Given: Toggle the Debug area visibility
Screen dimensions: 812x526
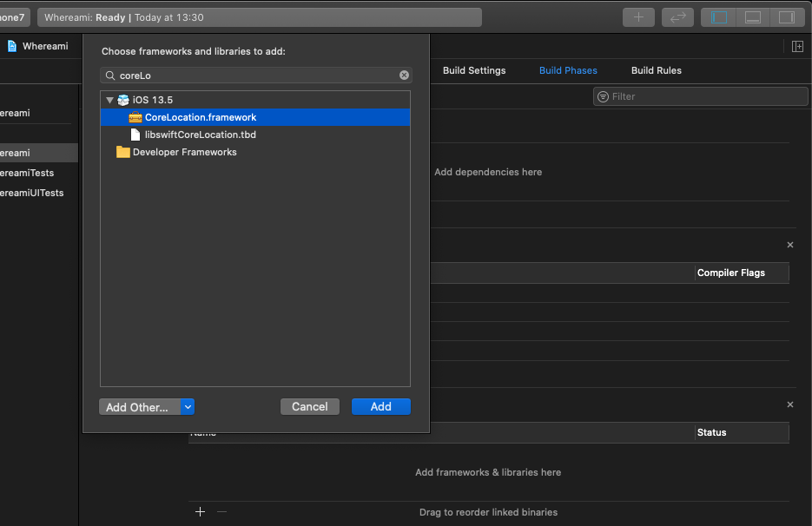Looking at the screenshot, I should [x=752, y=17].
